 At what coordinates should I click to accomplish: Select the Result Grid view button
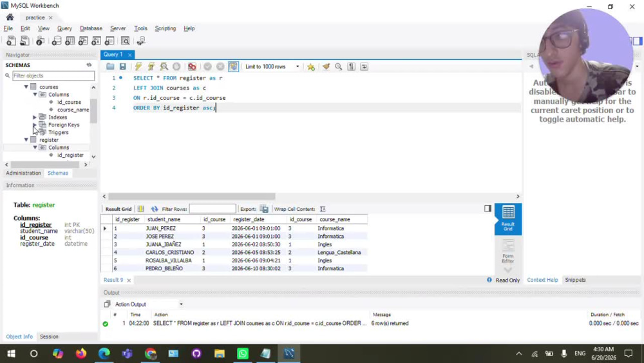coord(508,219)
